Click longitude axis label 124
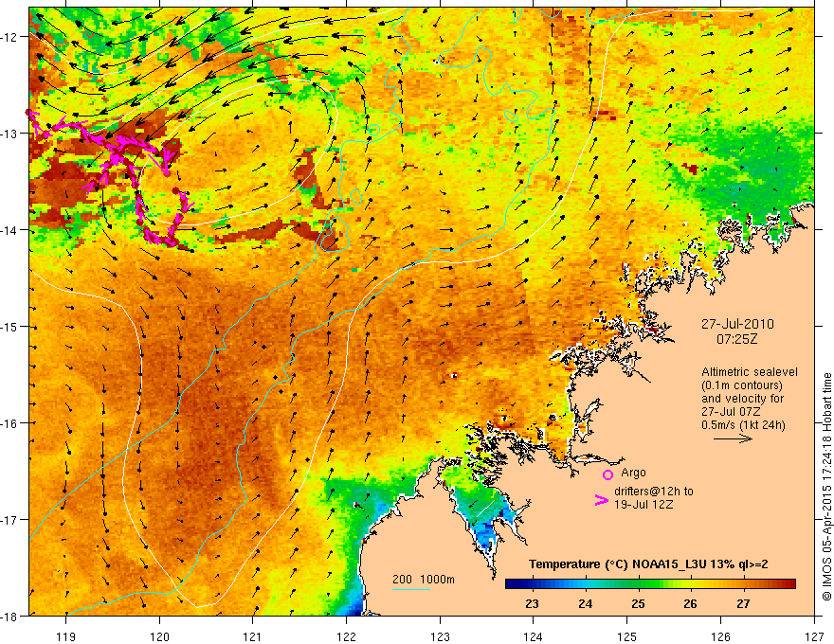The image size is (834, 644). pos(534,636)
